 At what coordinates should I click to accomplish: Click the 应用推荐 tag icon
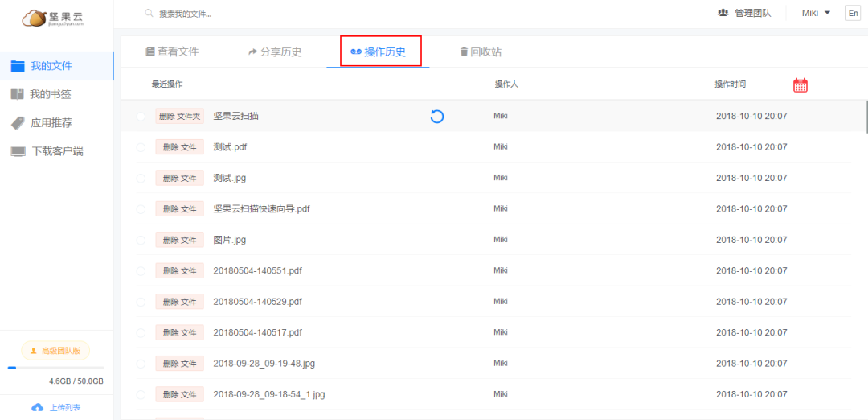[18, 122]
